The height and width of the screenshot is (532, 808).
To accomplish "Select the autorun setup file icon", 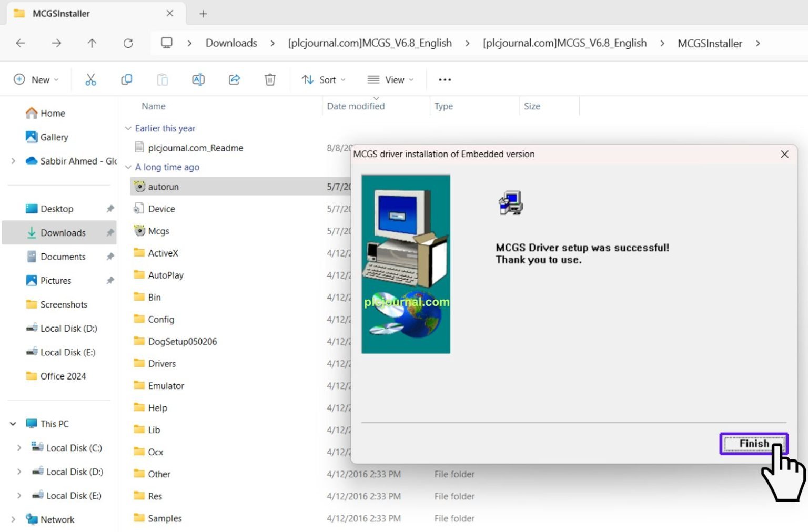I will [139, 187].
